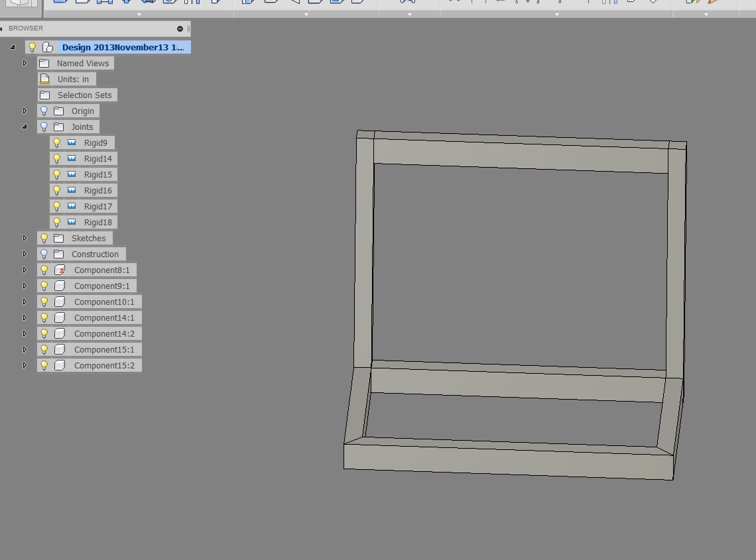
Task: Hide Sketches using its lightbulb
Action: pos(44,238)
